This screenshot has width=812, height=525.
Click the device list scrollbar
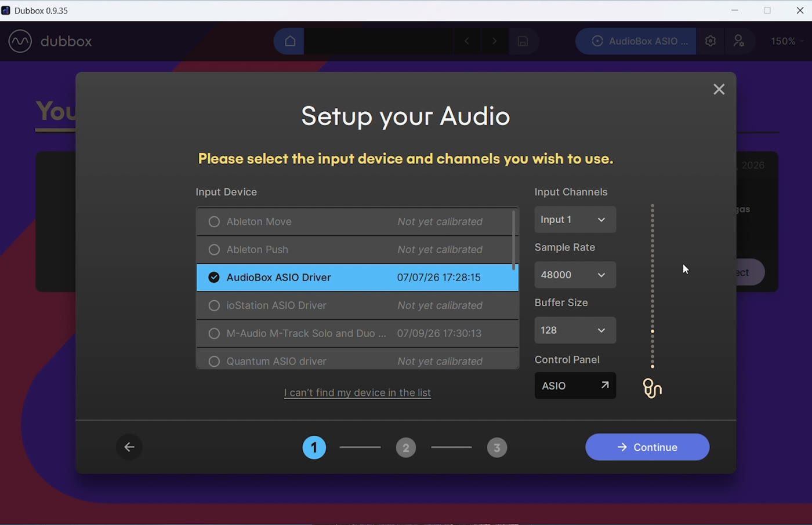coord(513,240)
